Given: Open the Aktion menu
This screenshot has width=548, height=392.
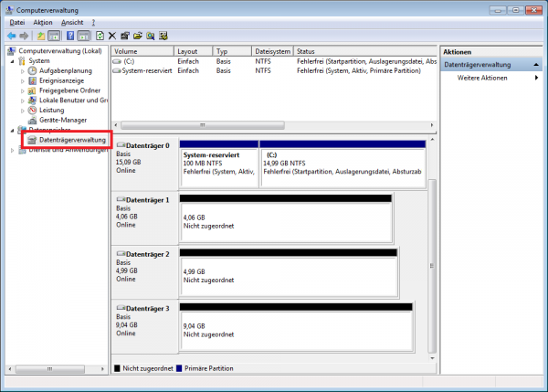Looking at the screenshot, I should [43, 22].
